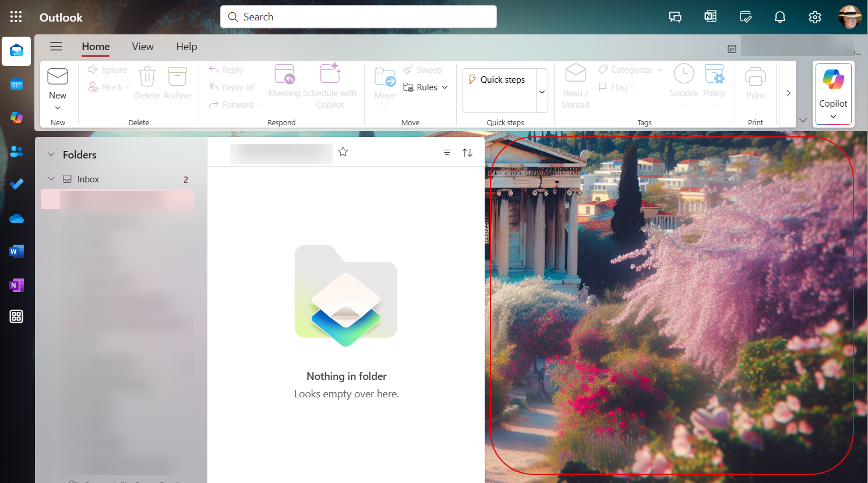
Task: Open the Help tab
Action: pos(186,46)
